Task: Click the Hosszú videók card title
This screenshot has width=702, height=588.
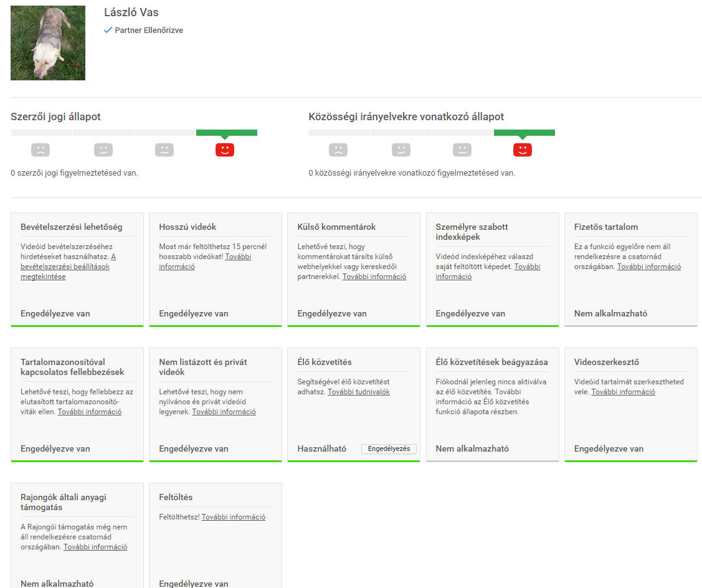Action: point(187,227)
